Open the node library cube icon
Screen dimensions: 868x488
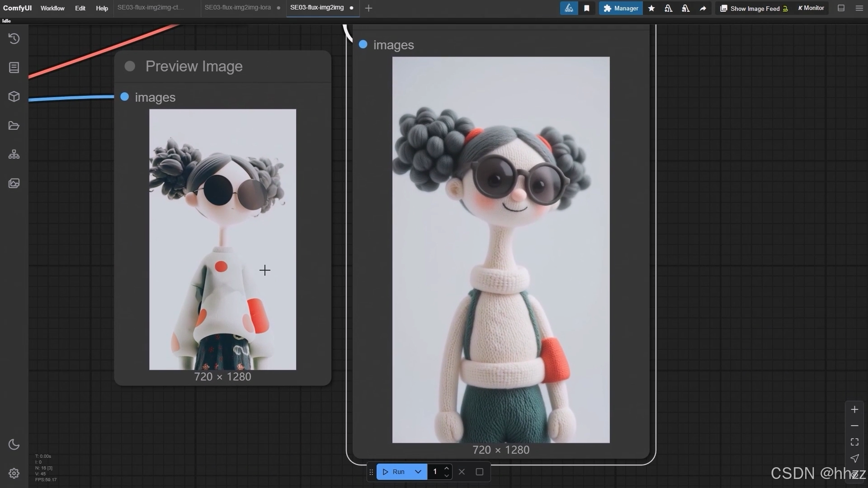click(x=14, y=96)
